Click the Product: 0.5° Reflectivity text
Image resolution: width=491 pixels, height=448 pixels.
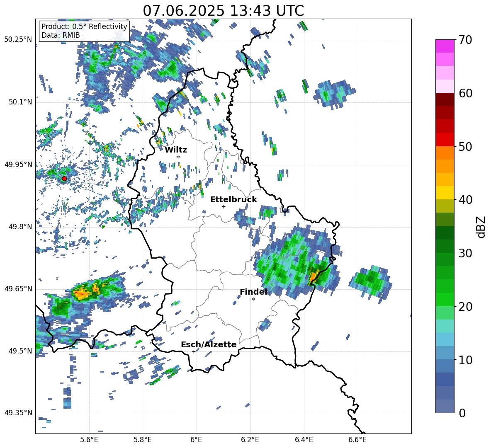pyautogui.click(x=84, y=26)
